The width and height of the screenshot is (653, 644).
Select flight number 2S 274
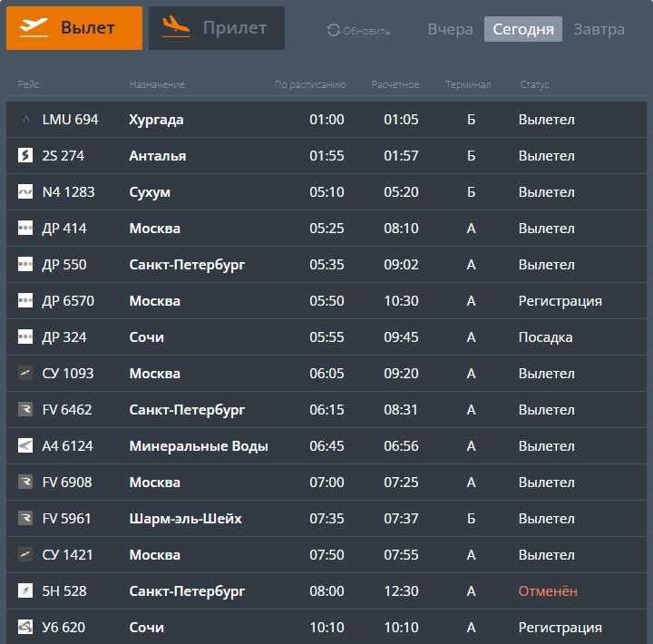[63, 156]
